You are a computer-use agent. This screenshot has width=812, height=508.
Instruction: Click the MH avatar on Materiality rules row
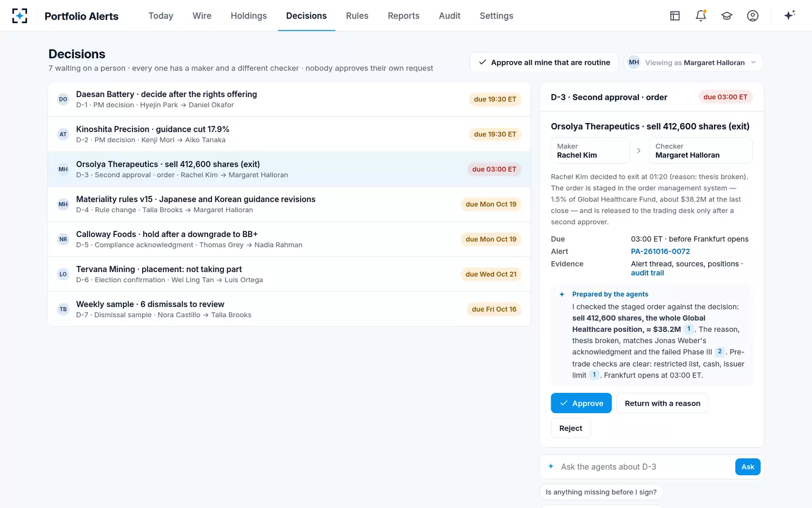[63, 204]
